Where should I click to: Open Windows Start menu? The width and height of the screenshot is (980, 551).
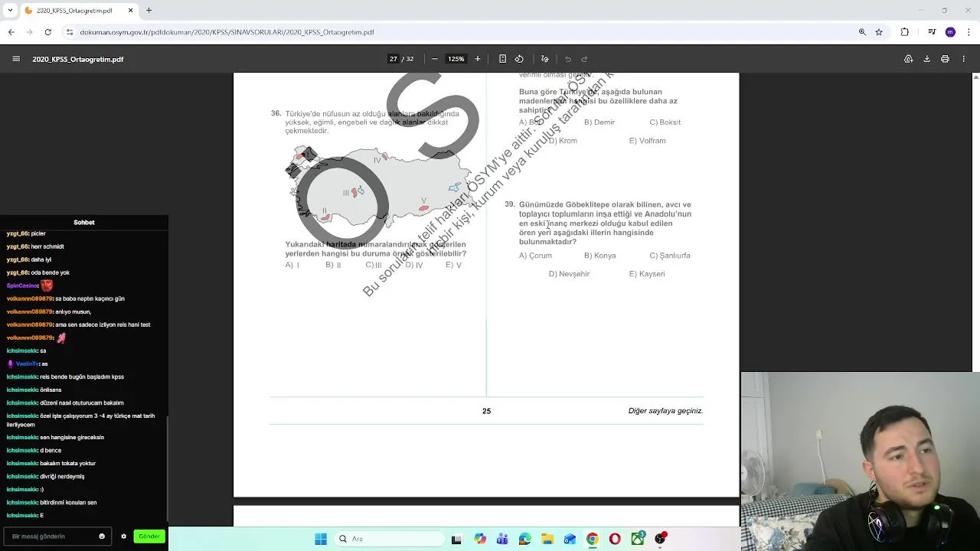coord(321,539)
